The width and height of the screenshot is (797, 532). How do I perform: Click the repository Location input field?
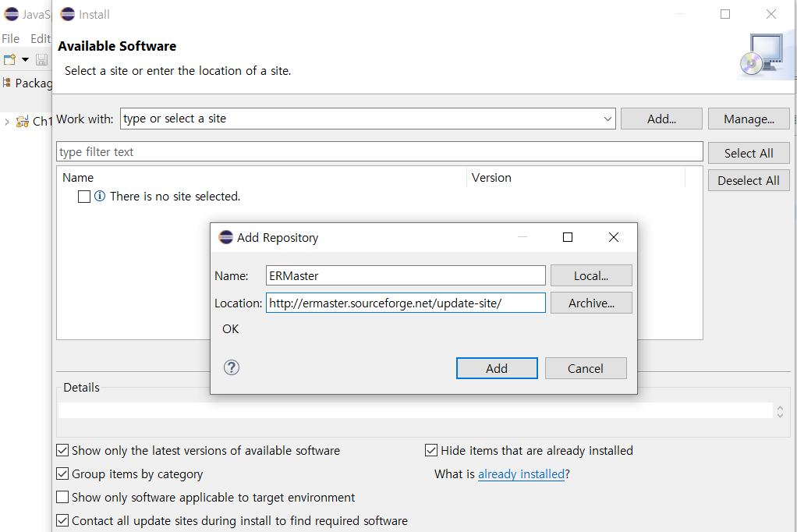(x=406, y=303)
